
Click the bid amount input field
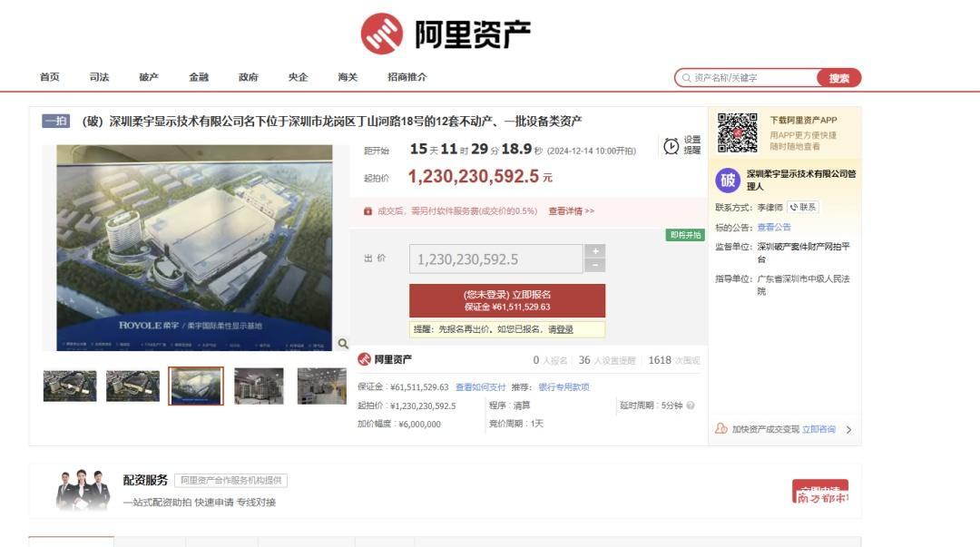pos(495,259)
